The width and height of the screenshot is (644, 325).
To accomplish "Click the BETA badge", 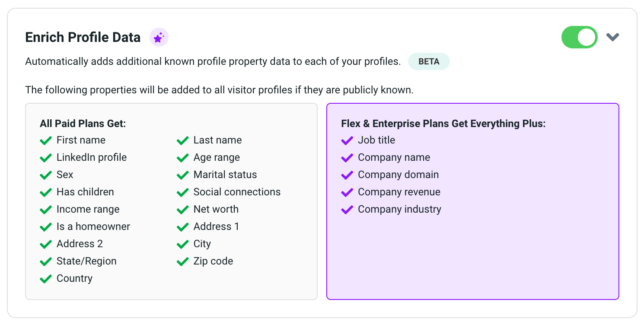I will (x=429, y=61).
